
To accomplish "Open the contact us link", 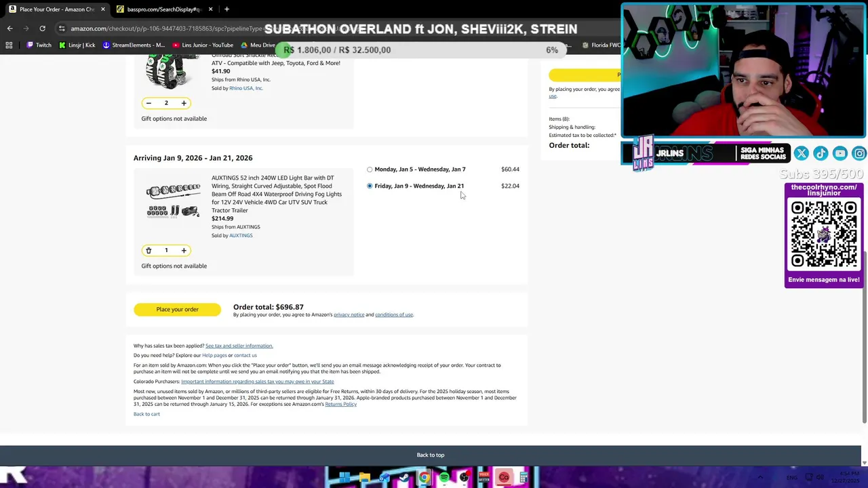I will (245, 356).
